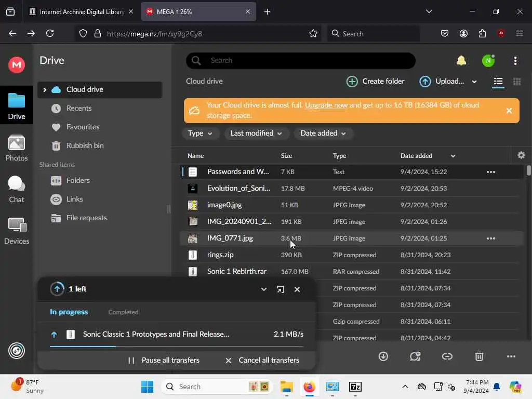Switch to grid thumbnail view

517,82
